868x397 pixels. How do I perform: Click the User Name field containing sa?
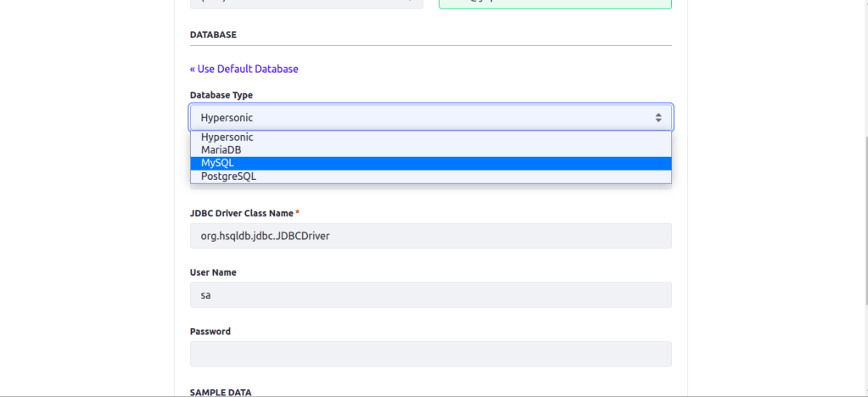coord(430,294)
